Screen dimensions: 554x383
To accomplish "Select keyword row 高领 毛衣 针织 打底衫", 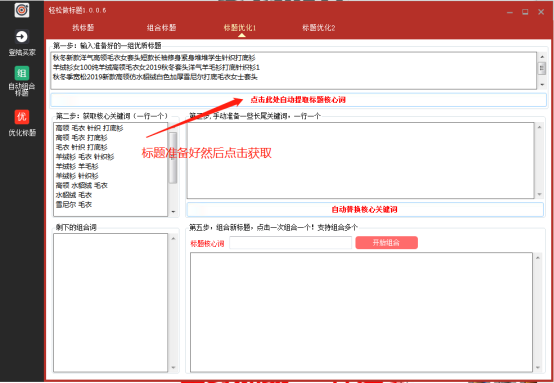I will tap(90, 128).
